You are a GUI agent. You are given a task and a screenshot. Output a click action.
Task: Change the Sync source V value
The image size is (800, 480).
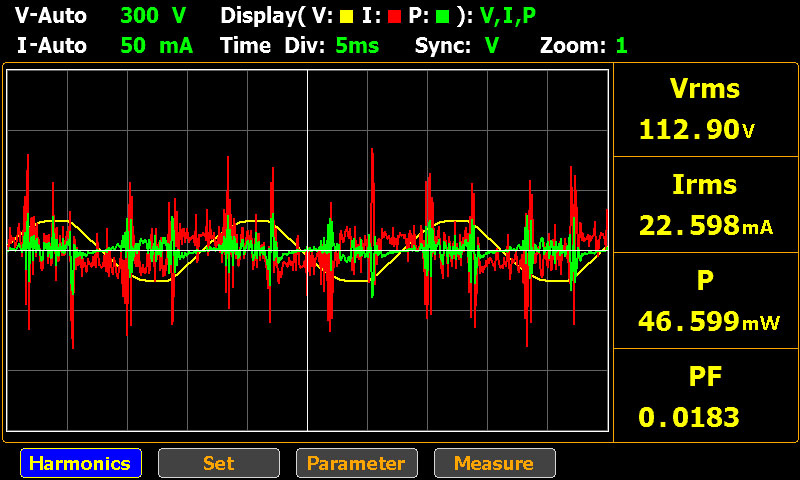click(492, 46)
